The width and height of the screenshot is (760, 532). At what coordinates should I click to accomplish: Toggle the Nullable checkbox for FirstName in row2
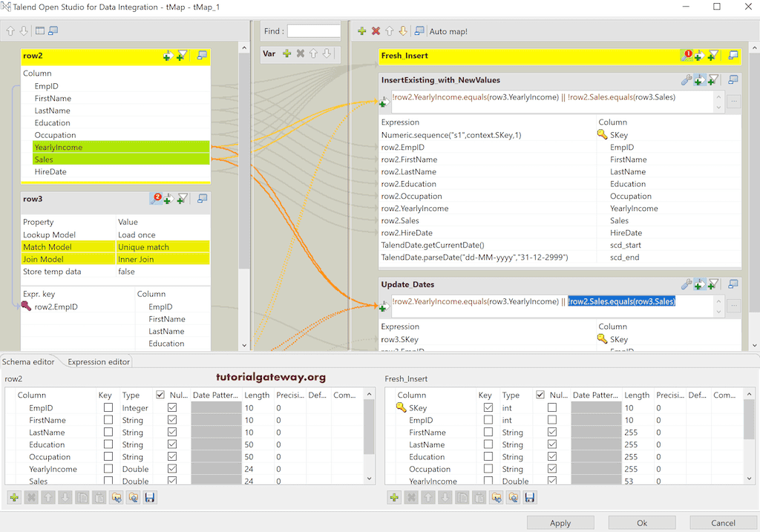point(171,420)
